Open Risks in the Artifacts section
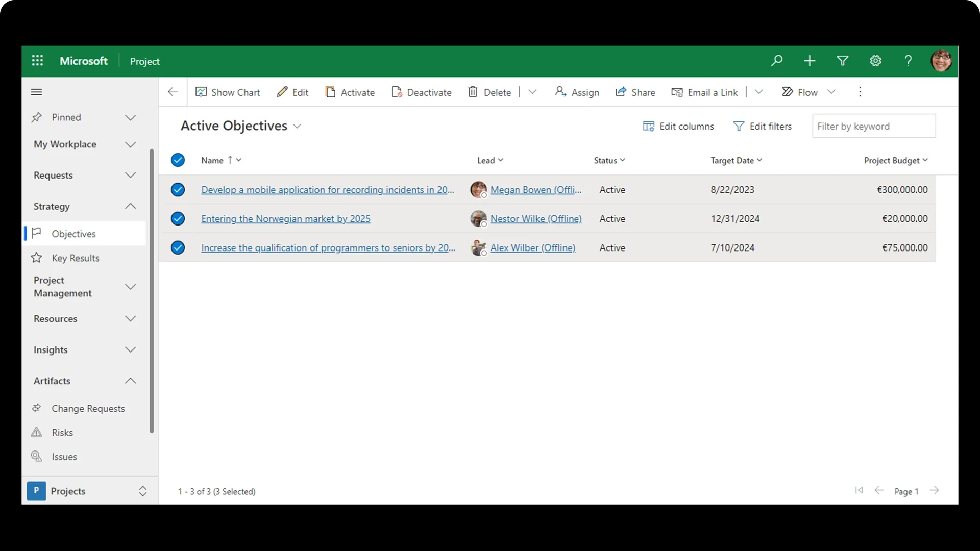This screenshot has width=980, height=551. [62, 433]
